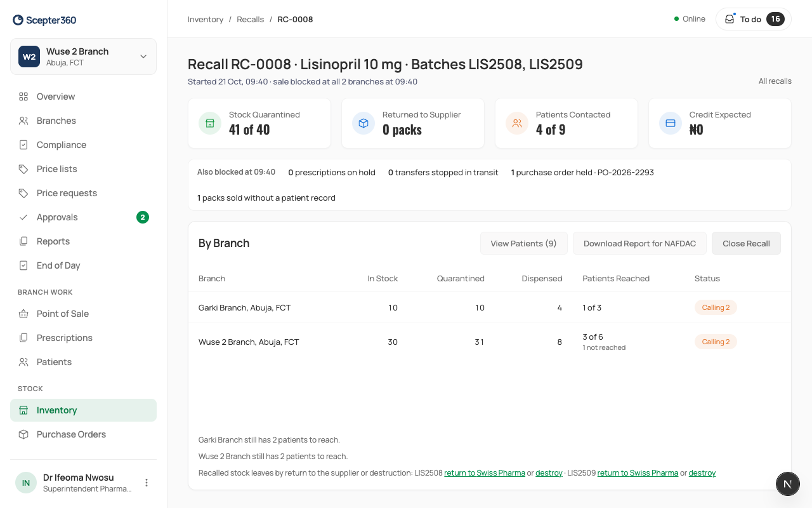This screenshot has height=508, width=812.
Task: Click Download Report for NAFDAC
Action: pos(639,243)
